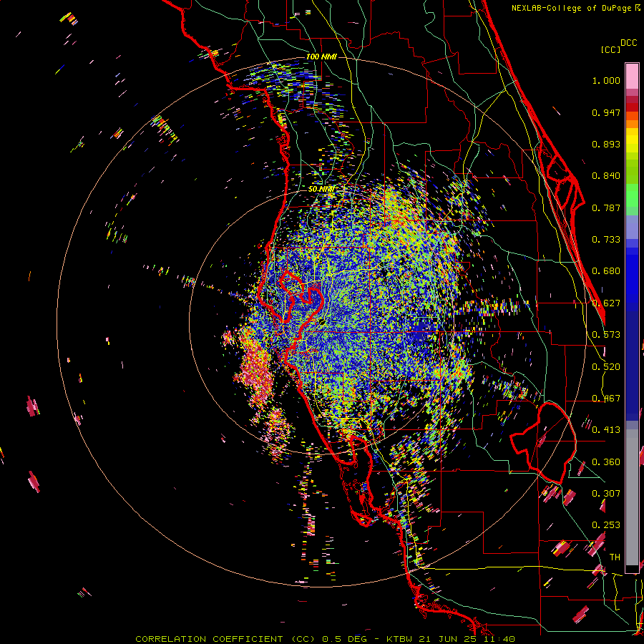Select the 0.467 scale value

pyautogui.click(x=606, y=399)
